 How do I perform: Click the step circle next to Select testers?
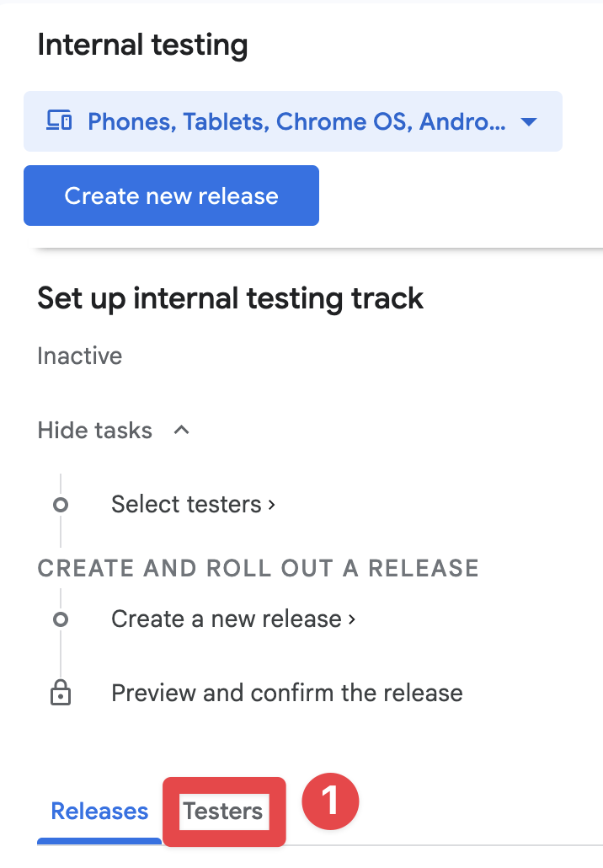coord(61,504)
